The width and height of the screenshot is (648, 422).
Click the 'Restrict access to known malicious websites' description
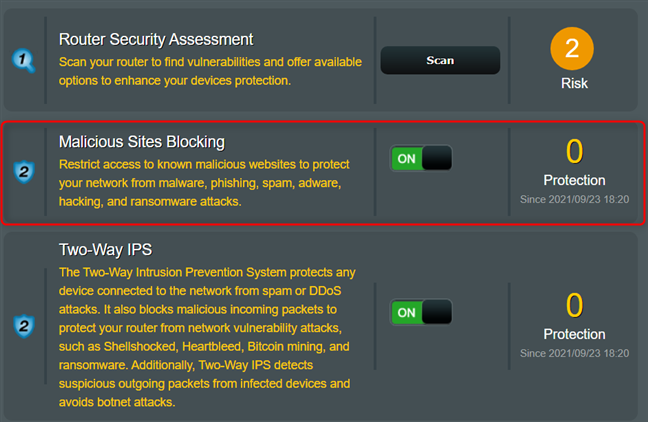click(x=204, y=183)
